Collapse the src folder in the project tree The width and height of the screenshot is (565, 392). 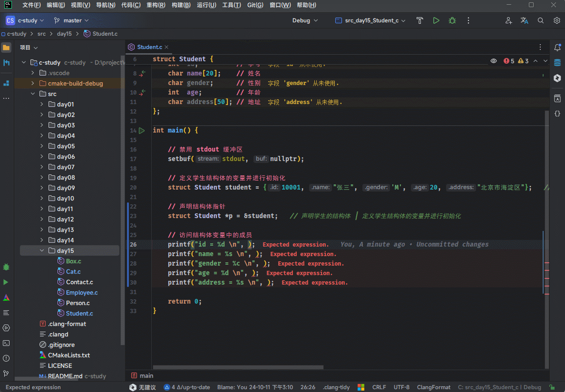point(33,94)
